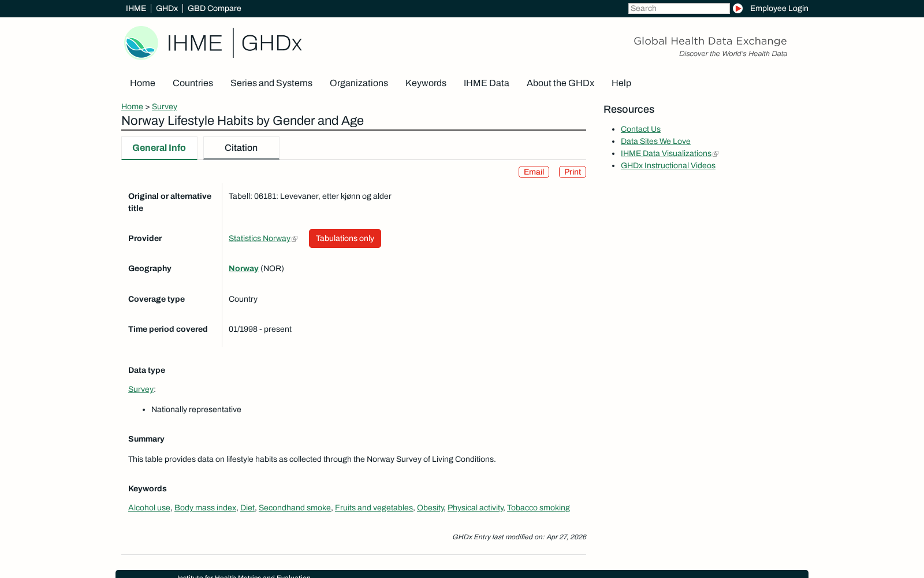Open GBD Compare link in top bar

(214, 8)
